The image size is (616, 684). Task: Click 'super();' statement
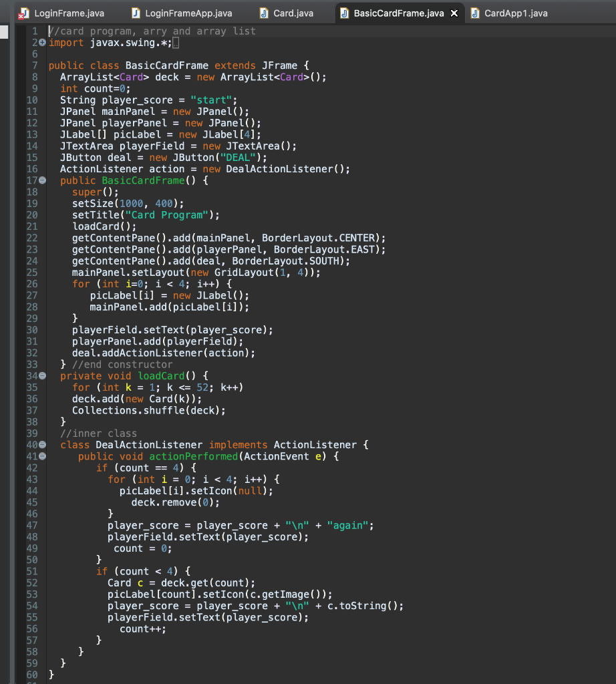95,192
